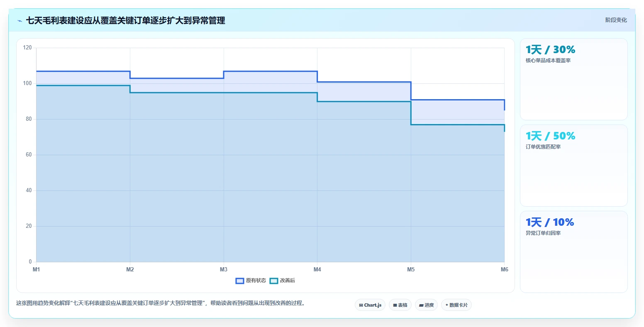Click the 进度 tag
This screenshot has height=327, width=644.
(x=426, y=305)
